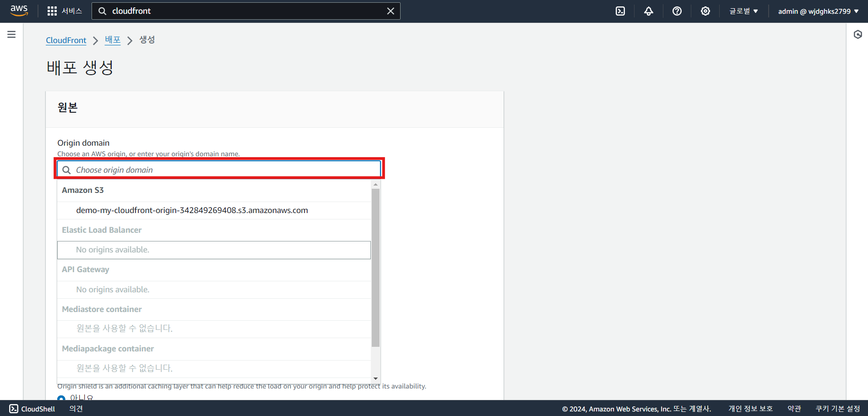This screenshot has height=416, width=868.
Task: Clear the cloudfront search text
Action: [391, 11]
